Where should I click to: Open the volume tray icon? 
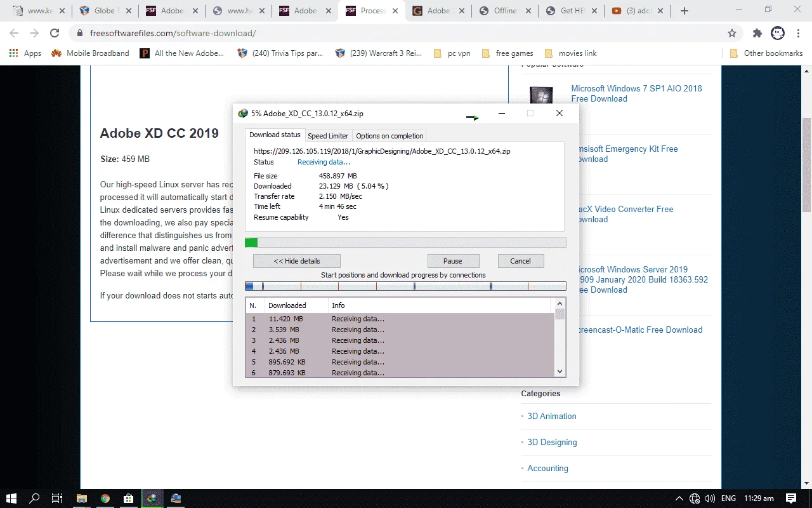pos(710,498)
